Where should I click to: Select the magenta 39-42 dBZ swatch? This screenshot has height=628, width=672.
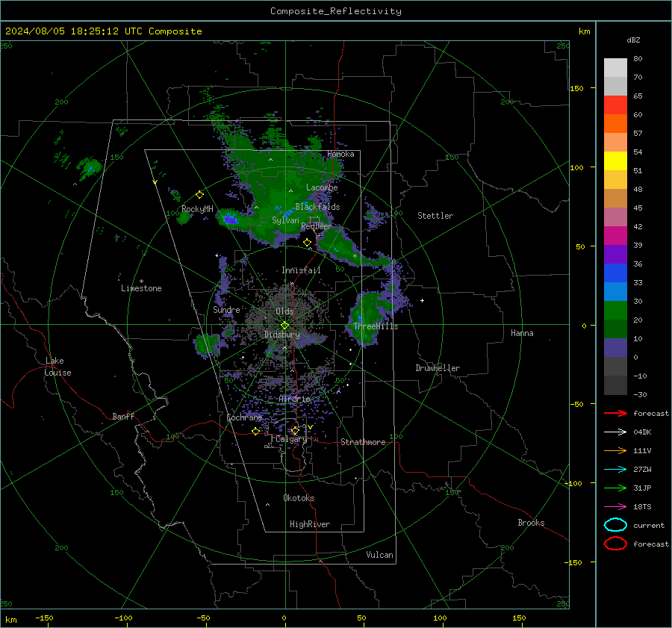point(615,236)
